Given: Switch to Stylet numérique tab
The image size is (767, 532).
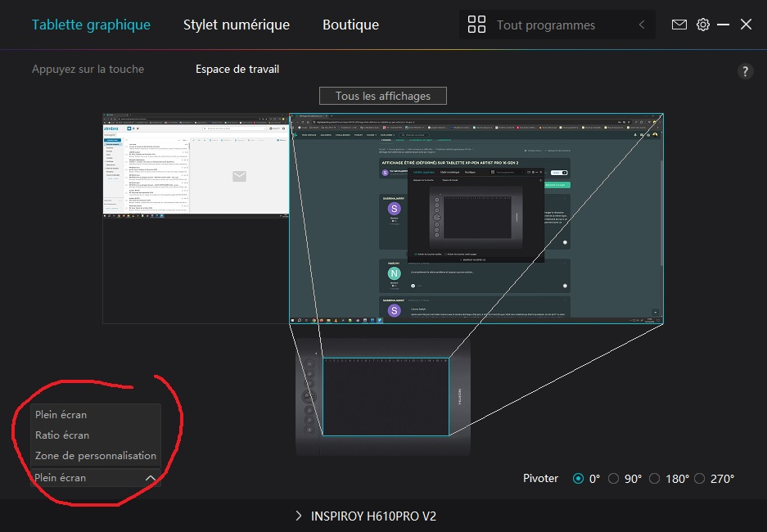Looking at the screenshot, I should pos(236,25).
